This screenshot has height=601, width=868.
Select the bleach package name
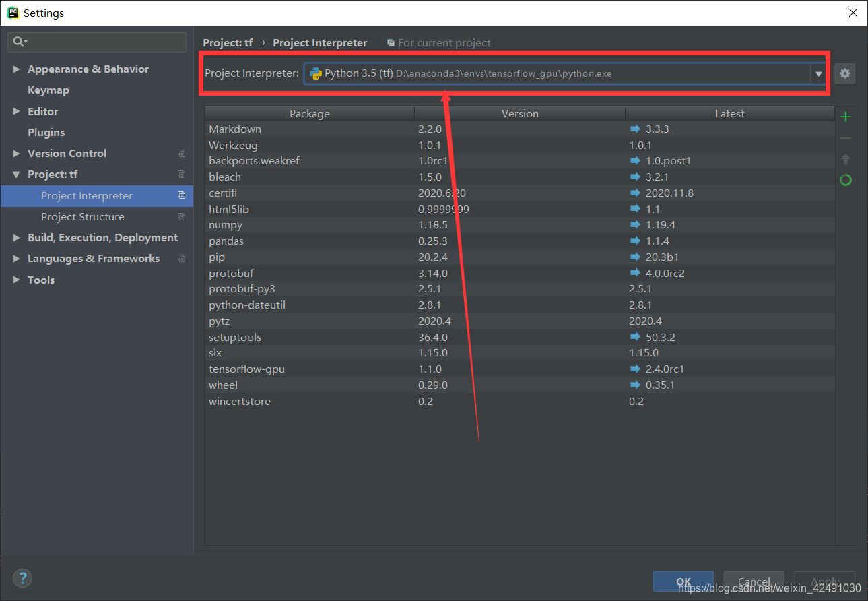click(225, 177)
